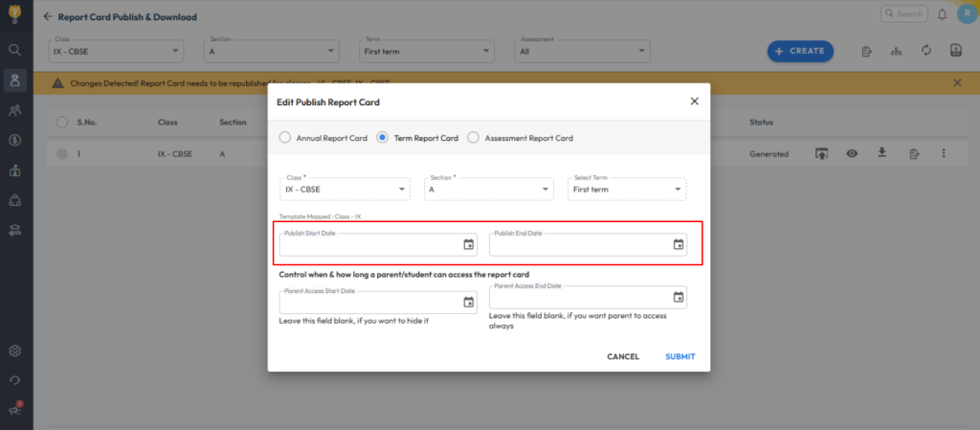Select the Assessment Report Card radio option
980x430 pixels.
click(x=474, y=138)
